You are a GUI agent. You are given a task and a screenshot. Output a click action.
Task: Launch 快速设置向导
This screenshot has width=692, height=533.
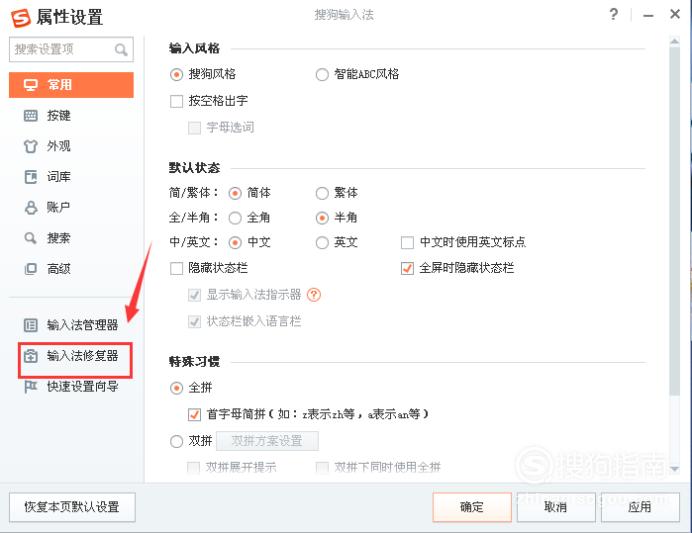71,387
